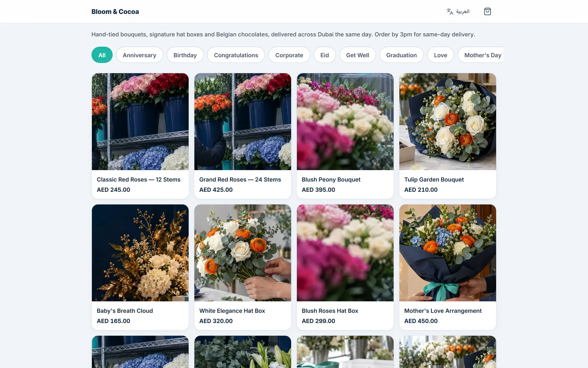Open Classic Red Roses 12 Stems photo
588x368 pixels.
140,121
